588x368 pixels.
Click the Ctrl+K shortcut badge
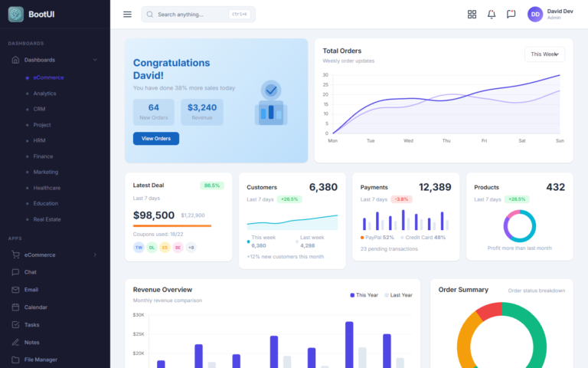click(x=239, y=15)
